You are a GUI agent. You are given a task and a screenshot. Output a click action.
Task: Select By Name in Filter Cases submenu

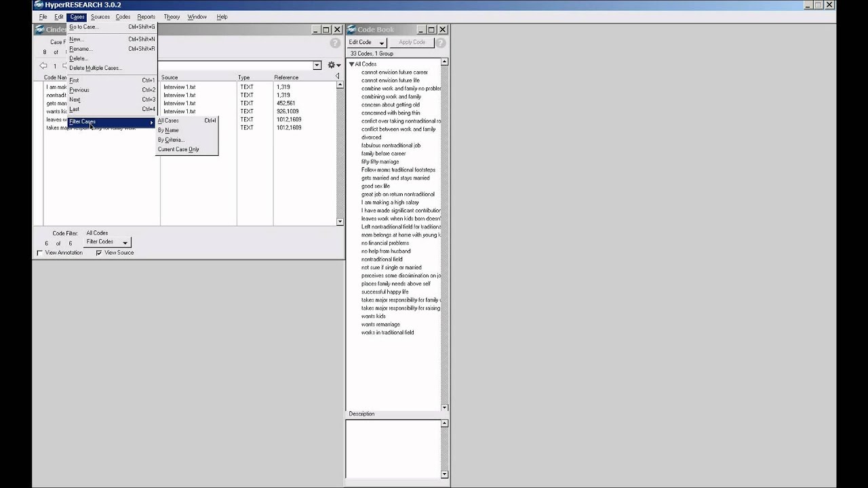pos(187,130)
